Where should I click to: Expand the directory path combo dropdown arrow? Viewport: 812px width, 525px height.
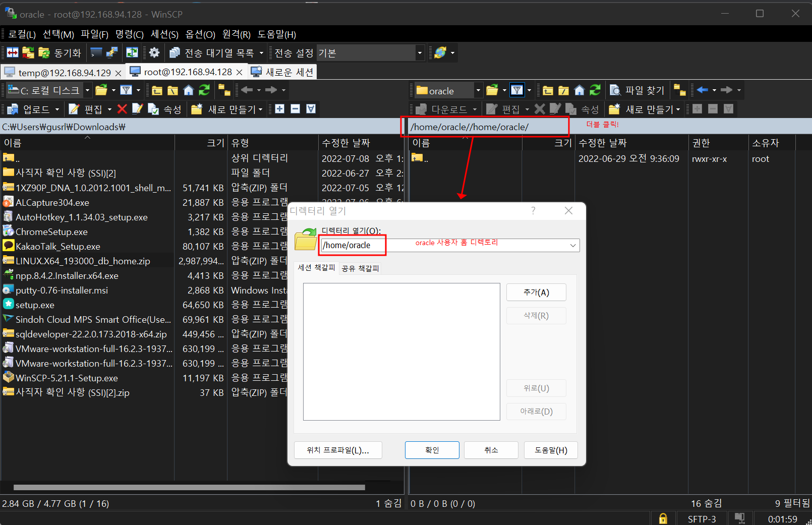(573, 246)
